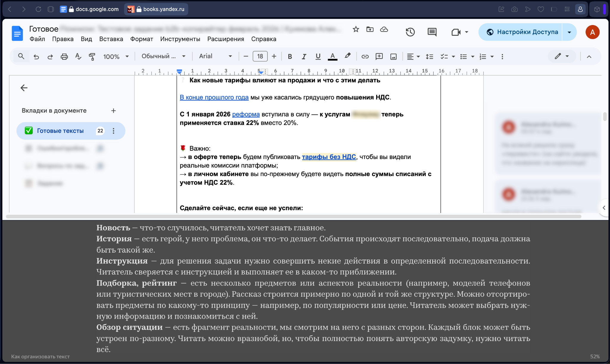The height and width of the screenshot is (364, 610).
Task: Open the text color picker
Action: pos(332,57)
